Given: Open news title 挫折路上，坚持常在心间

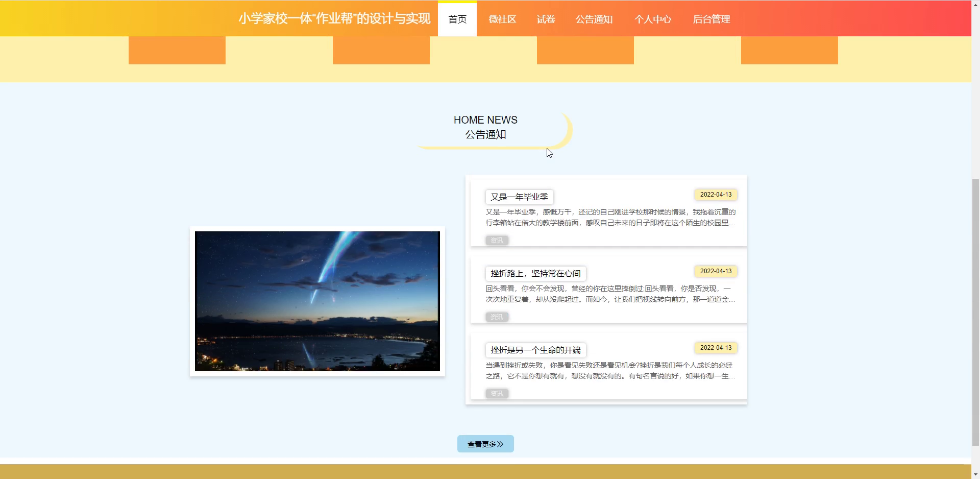Looking at the screenshot, I should point(535,273).
